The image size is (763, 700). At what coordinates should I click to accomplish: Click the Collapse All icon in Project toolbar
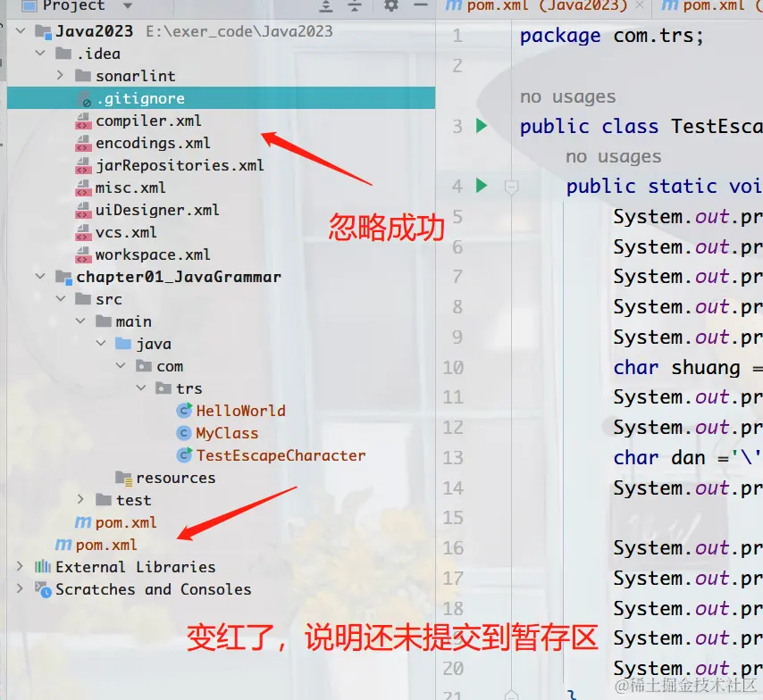tap(355, 7)
